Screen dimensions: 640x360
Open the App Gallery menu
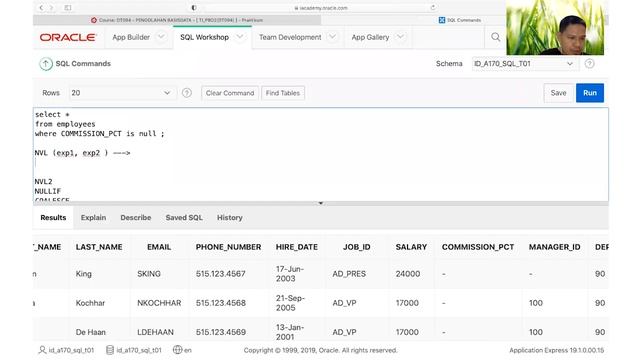(x=370, y=37)
